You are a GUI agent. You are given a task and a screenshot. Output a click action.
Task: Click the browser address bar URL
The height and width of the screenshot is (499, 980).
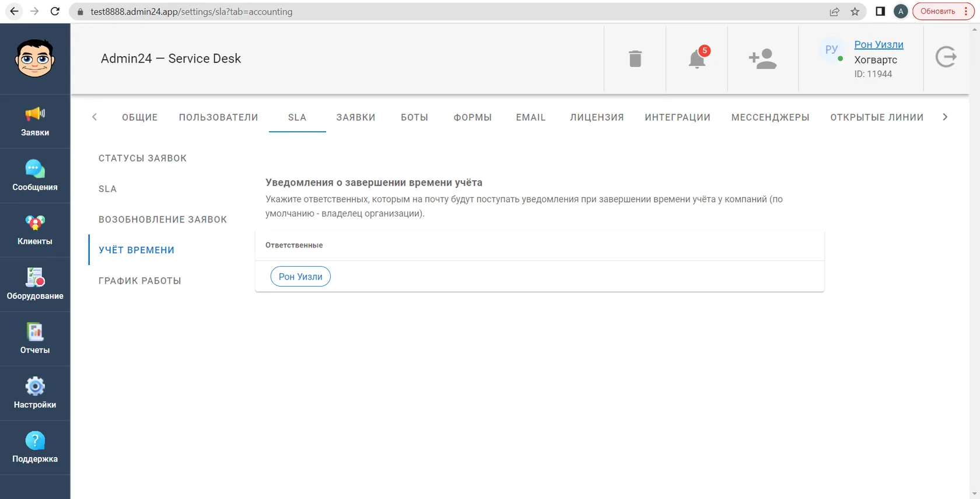(x=191, y=12)
